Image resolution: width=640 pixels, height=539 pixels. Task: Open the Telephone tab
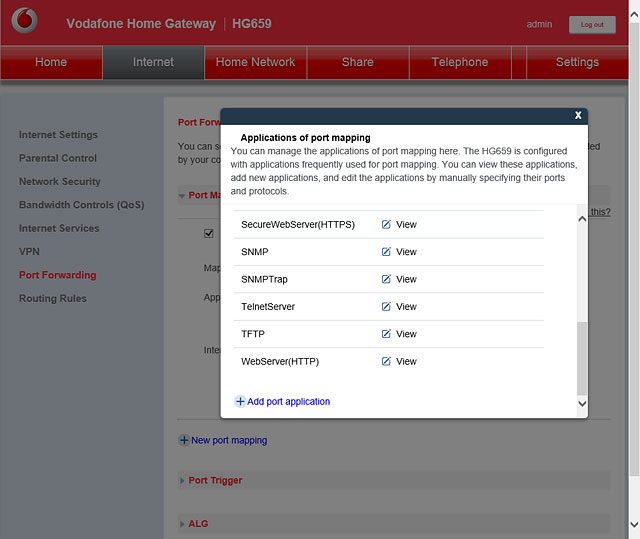(460, 62)
